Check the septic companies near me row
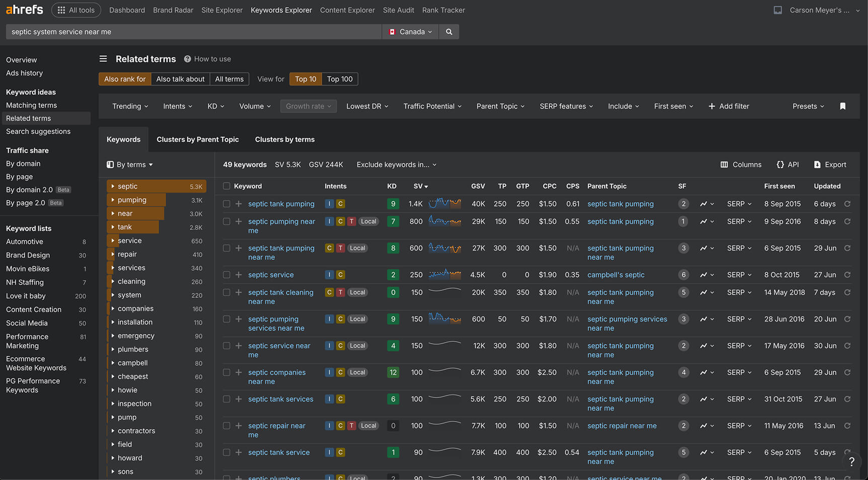The image size is (868, 480). [x=227, y=372]
